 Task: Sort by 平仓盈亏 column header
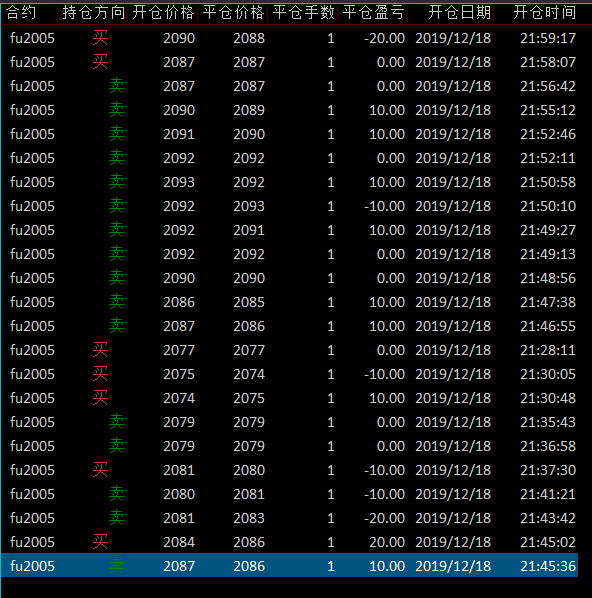click(373, 13)
